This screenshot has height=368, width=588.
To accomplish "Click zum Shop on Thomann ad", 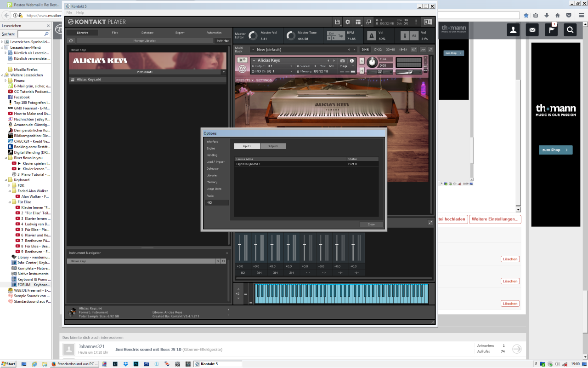I will [x=555, y=150].
